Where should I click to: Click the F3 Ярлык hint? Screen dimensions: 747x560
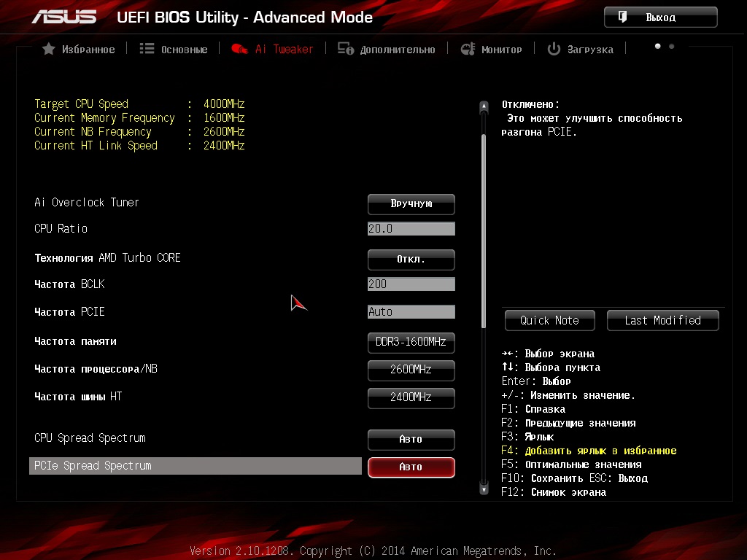[x=528, y=437]
